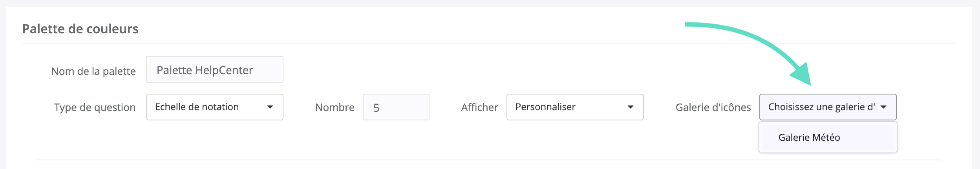The height and width of the screenshot is (169, 980).
Task: Click the "Galerie d'icônes" label
Action: tap(713, 107)
